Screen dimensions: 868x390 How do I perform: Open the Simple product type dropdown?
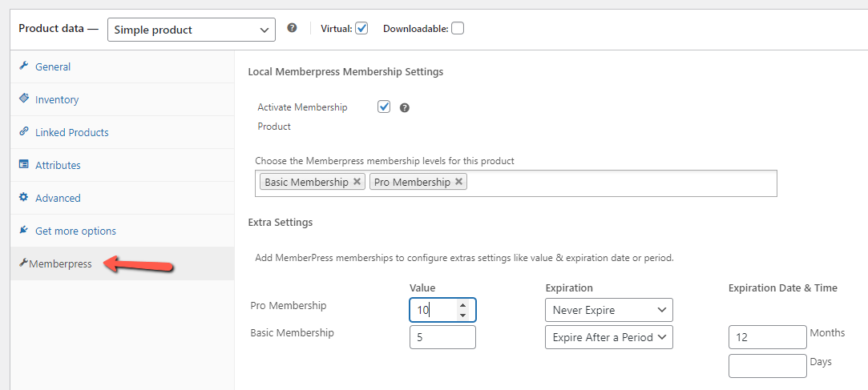pos(191,30)
